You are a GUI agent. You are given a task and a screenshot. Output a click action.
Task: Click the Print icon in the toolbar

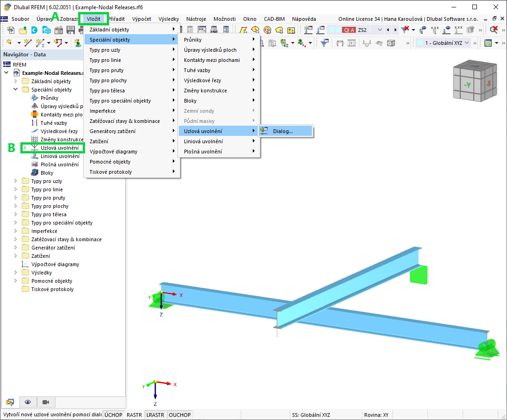81,30
